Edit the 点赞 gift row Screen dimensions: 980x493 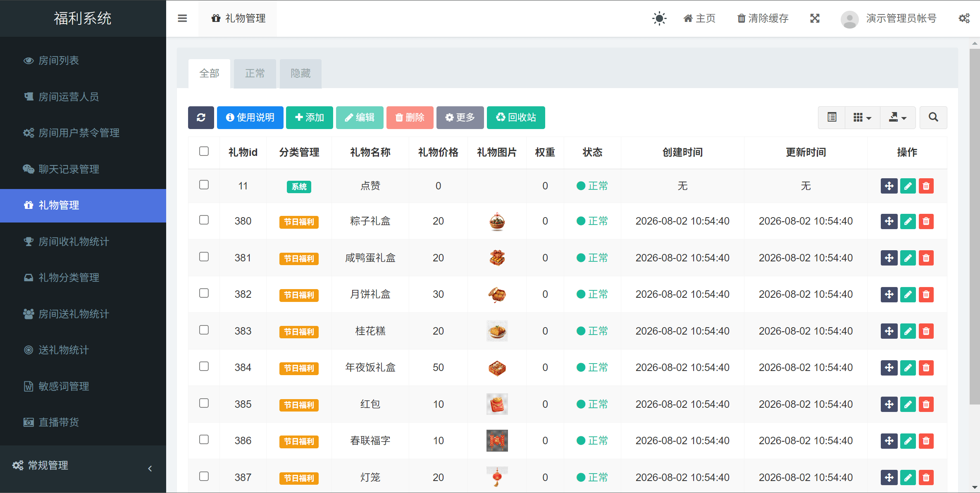click(x=908, y=186)
